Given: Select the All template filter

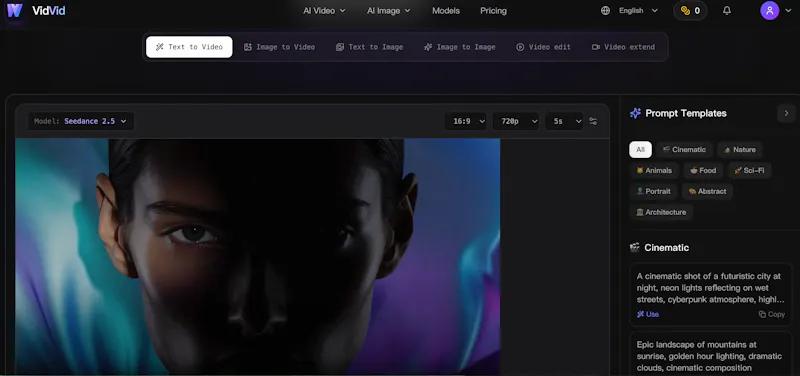Looking at the screenshot, I should pos(640,149).
